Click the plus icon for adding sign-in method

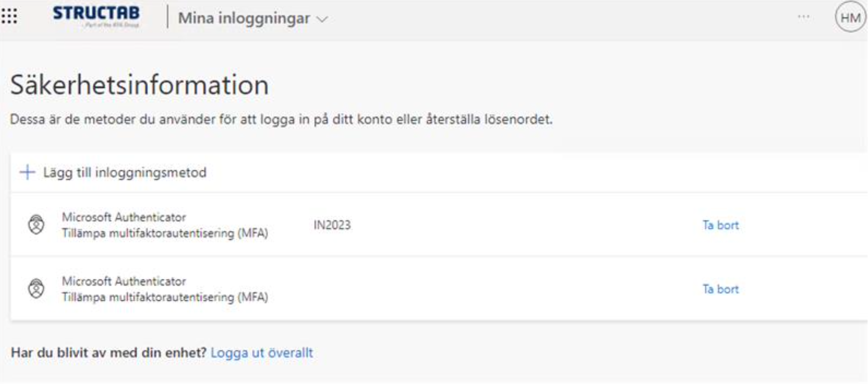point(27,172)
